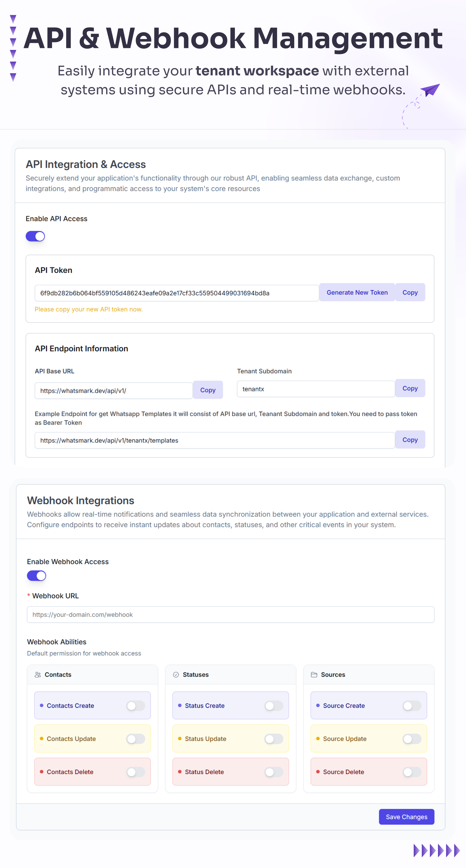Copy the API token
This screenshot has width=466, height=868.
click(410, 292)
